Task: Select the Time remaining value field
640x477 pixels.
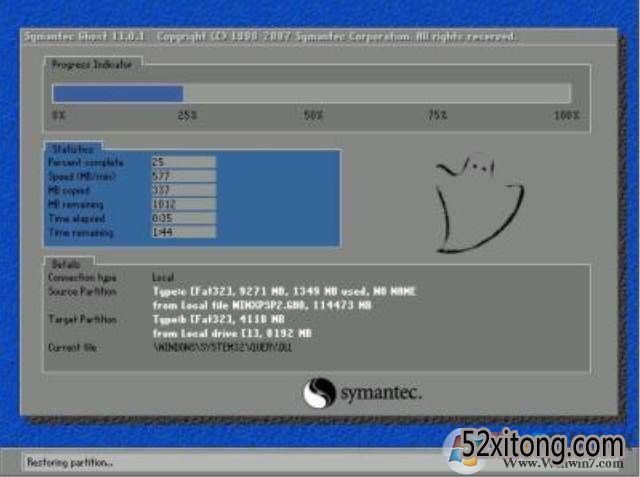Action: (x=183, y=232)
